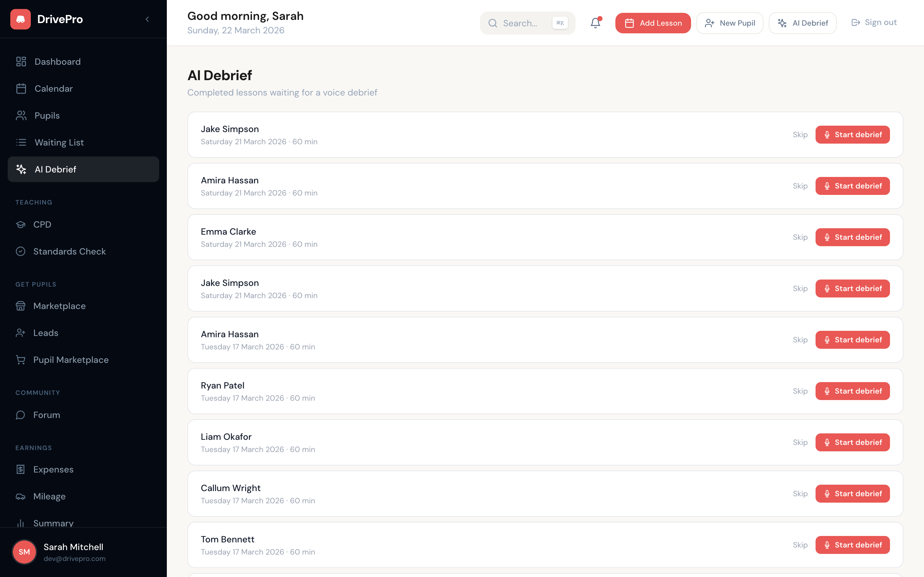This screenshot has height=577, width=924.
Task: Skip Ryan Patel's lesson debrief
Action: click(800, 391)
